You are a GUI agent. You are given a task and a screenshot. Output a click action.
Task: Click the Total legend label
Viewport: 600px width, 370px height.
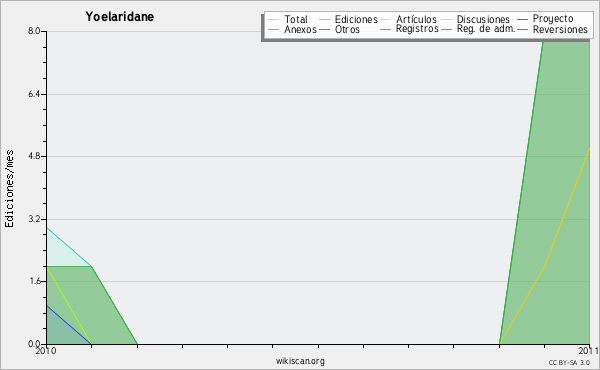pyautogui.click(x=296, y=19)
